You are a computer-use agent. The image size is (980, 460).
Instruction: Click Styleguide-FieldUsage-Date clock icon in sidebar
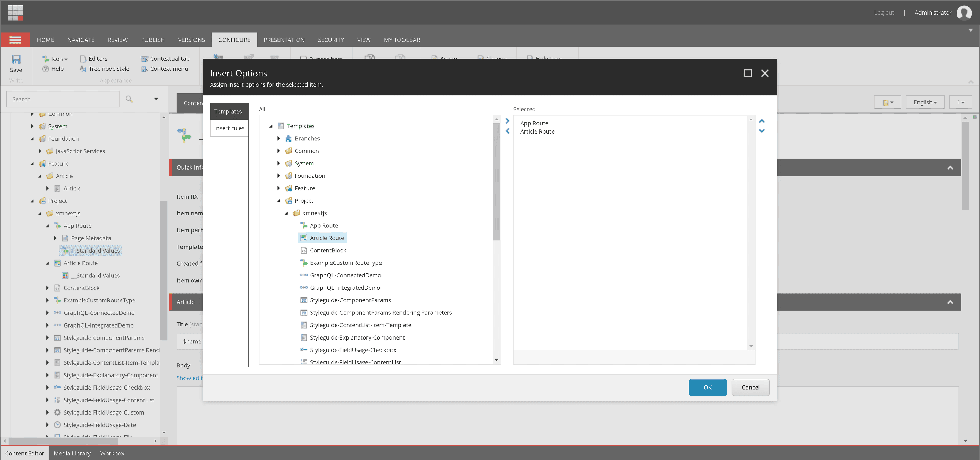coord(57,425)
